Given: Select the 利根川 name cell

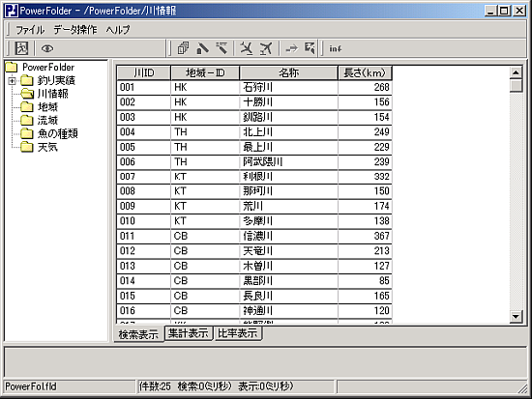Looking at the screenshot, I should pos(289,177).
